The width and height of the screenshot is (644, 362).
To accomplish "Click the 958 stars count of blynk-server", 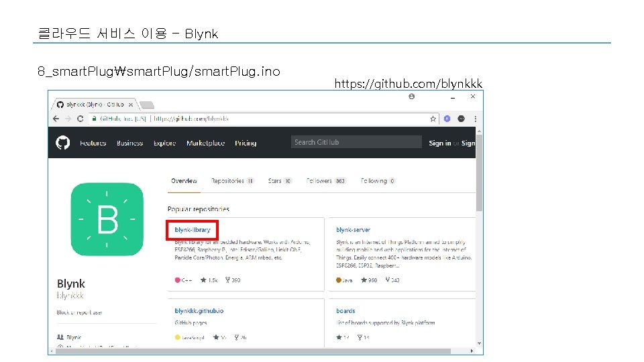I will 369,280.
